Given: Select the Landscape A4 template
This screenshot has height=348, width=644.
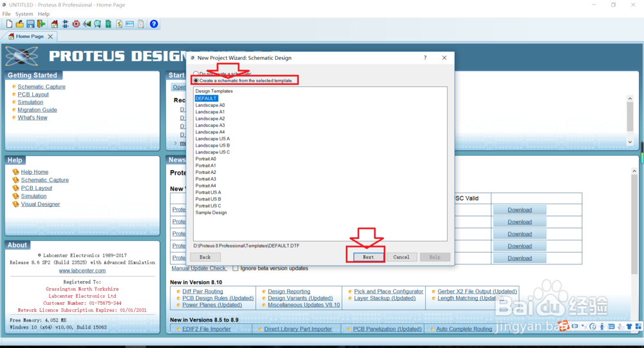Looking at the screenshot, I should pos(210,132).
